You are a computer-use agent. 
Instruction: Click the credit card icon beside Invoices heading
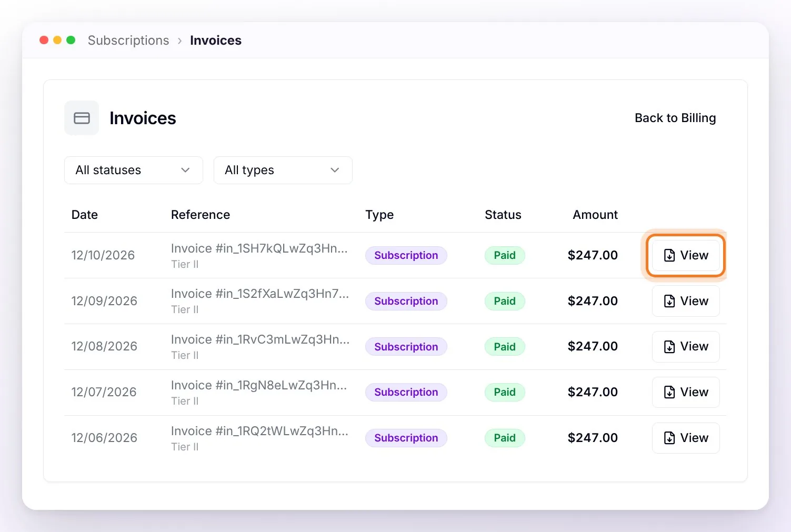(82, 118)
